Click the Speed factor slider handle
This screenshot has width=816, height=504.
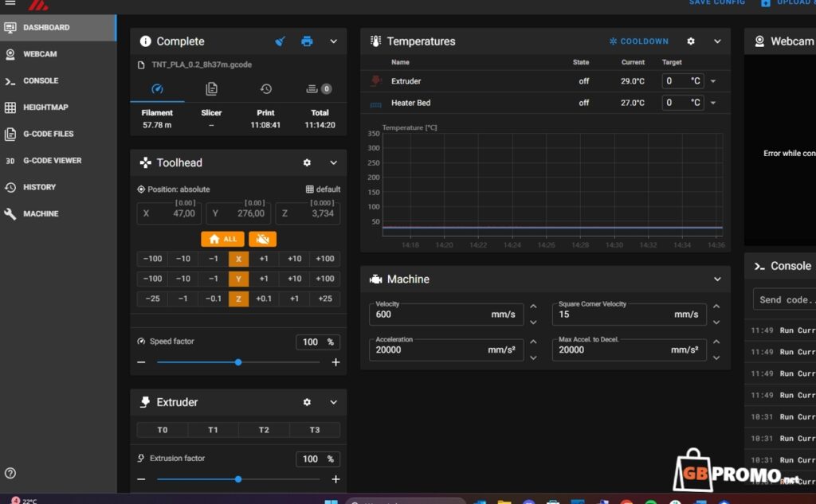click(238, 362)
